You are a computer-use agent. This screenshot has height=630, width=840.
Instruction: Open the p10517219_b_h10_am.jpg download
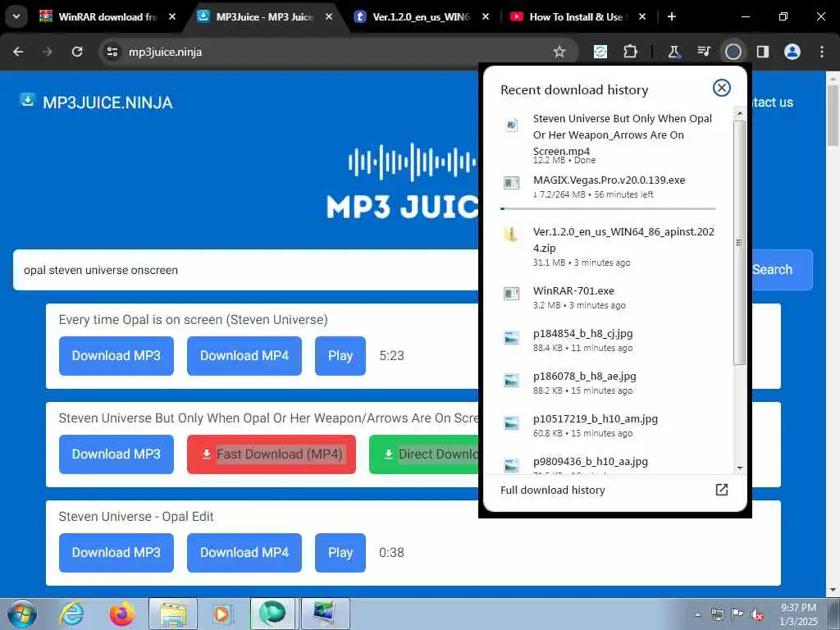coord(608,426)
